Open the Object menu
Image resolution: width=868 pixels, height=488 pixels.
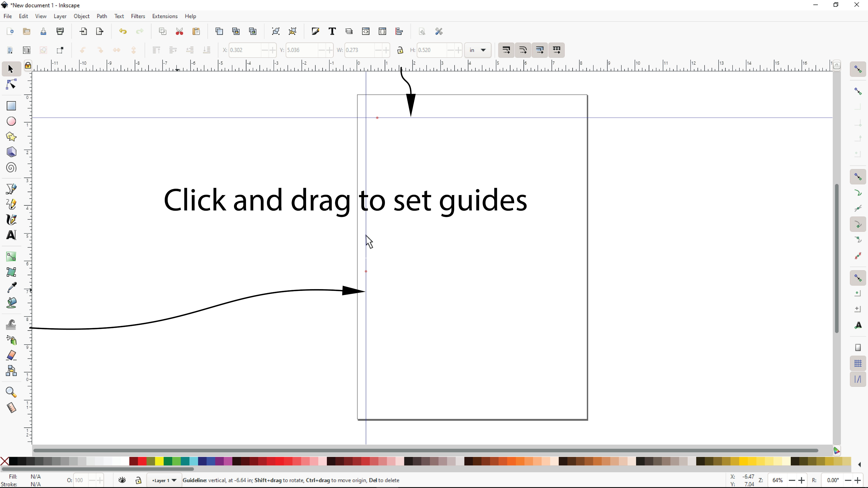tap(82, 16)
